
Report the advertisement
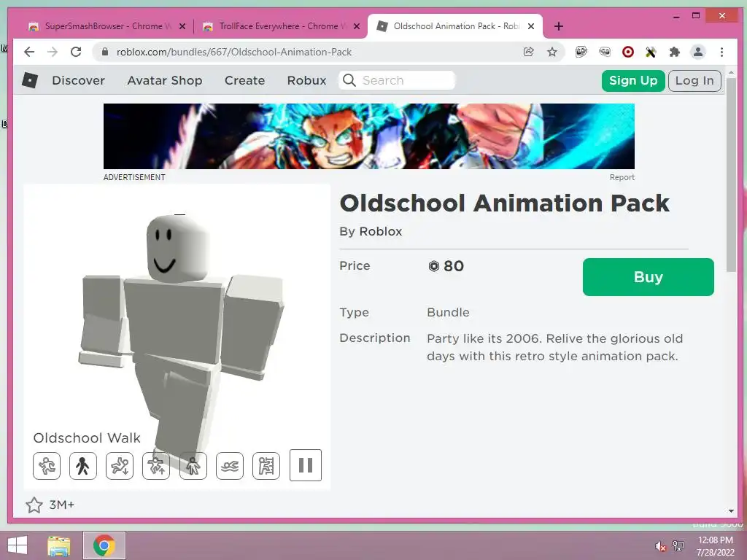622,177
